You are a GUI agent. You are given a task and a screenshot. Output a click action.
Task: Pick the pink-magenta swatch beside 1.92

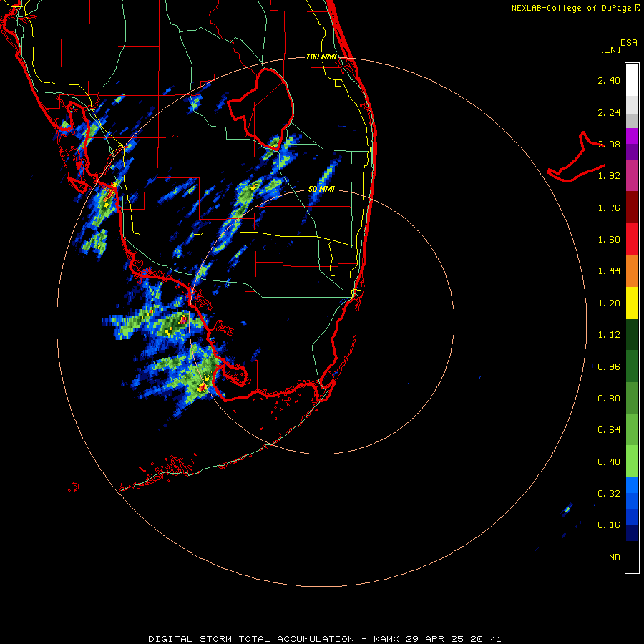(632, 175)
